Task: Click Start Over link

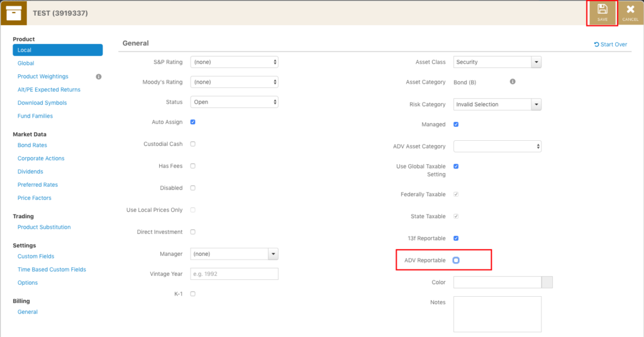Action: click(x=610, y=45)
